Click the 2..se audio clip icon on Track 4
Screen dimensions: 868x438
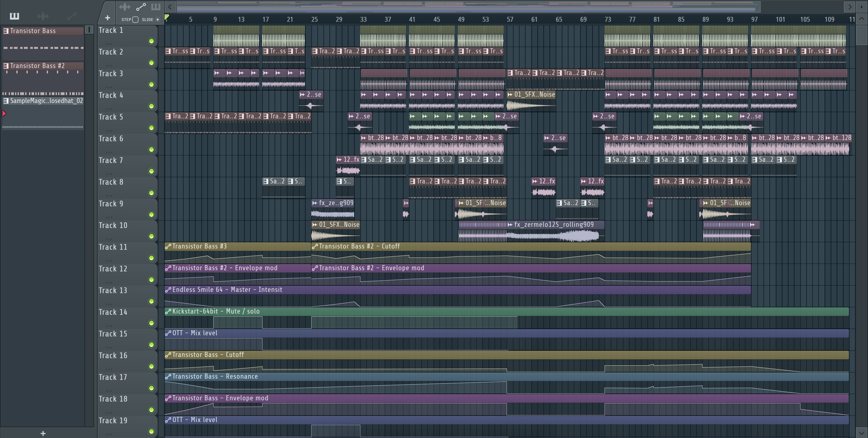pyautogui.click(x=302, y=95)
